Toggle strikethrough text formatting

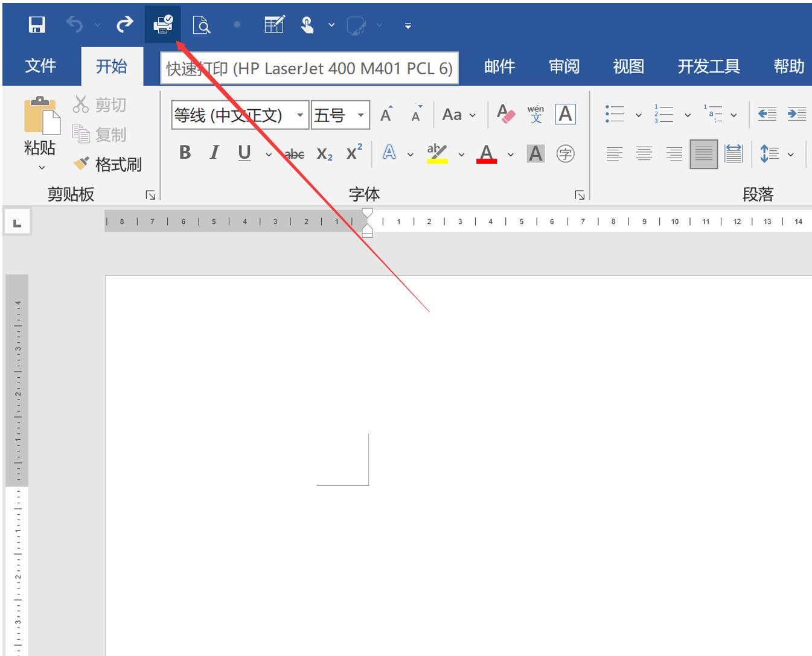pyautogui.click(x=294, y=154)
